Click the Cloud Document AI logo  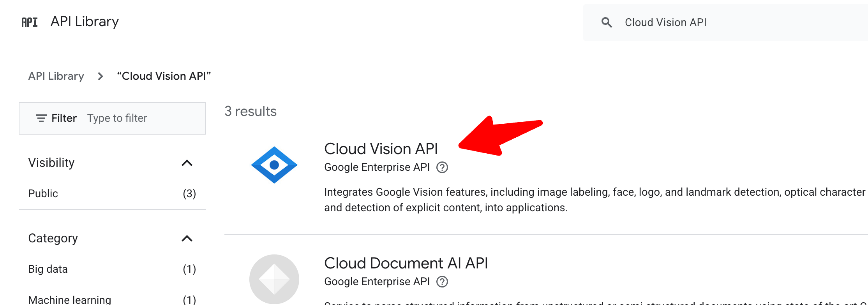pyautogui.click(x=274, y=279)
